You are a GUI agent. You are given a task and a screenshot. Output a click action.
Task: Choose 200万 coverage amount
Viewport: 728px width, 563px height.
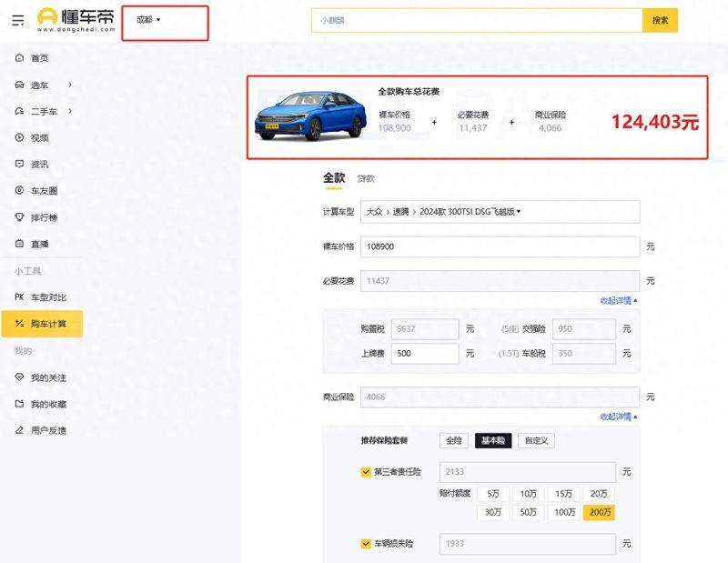(599, 512)
